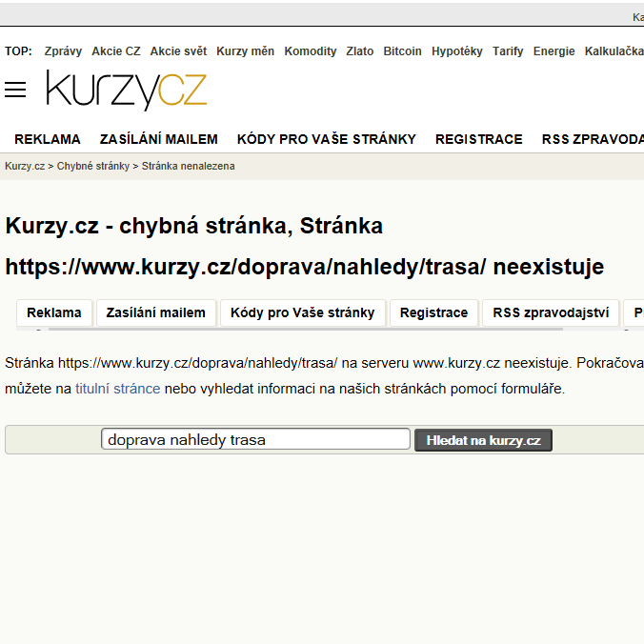
Task: Click the Chybné stránky breadcrumb
Action: (x=92, y=166)
